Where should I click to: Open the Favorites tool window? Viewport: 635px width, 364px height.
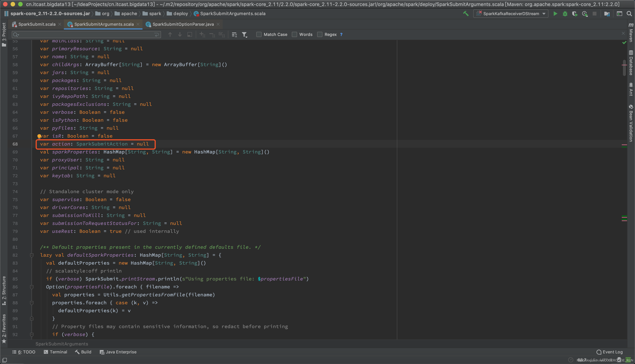pos(4,328)
